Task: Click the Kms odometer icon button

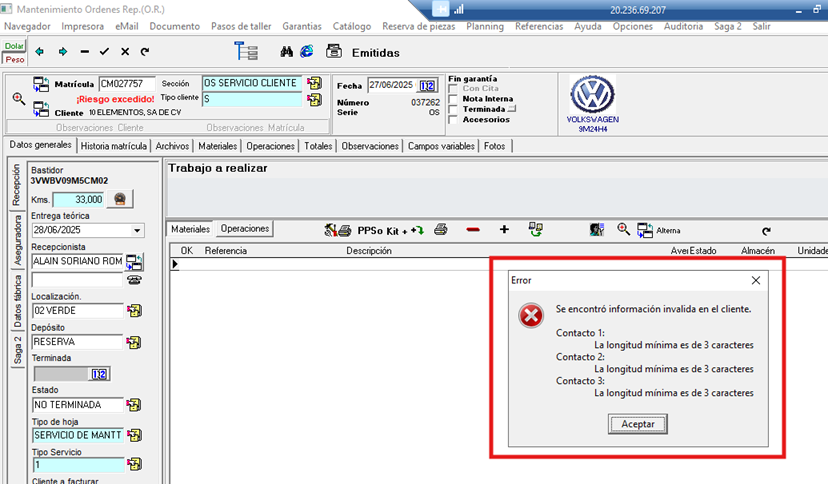Action: coord(121,199)
